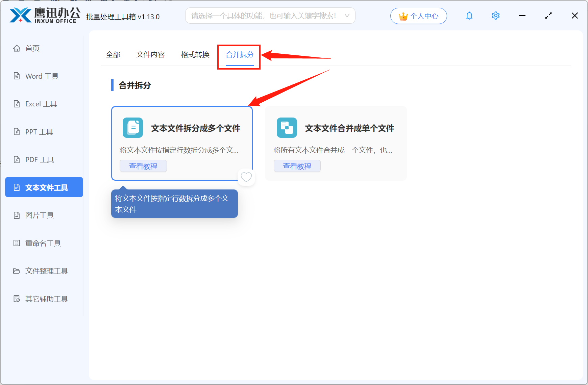Open 其它辅助工具 from the sidebar
The width and height of the screenshot is (588, 385).
pyautogui.click(x=46, y=299)
